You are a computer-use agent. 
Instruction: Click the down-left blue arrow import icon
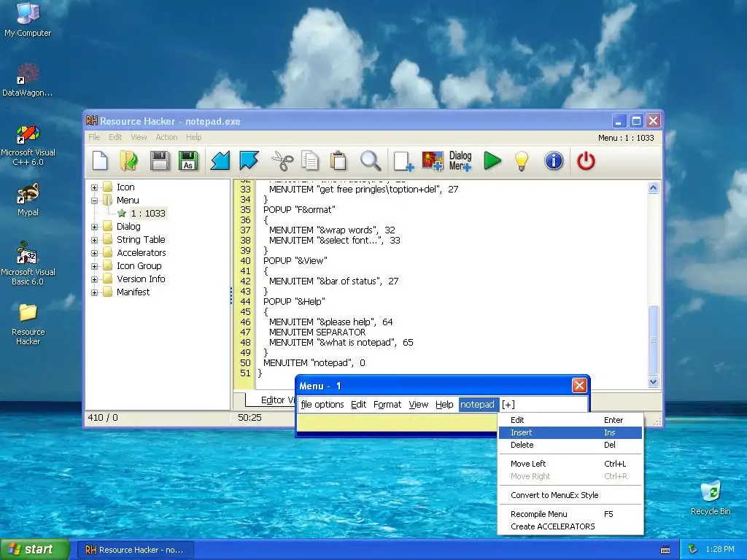point(220,160)
